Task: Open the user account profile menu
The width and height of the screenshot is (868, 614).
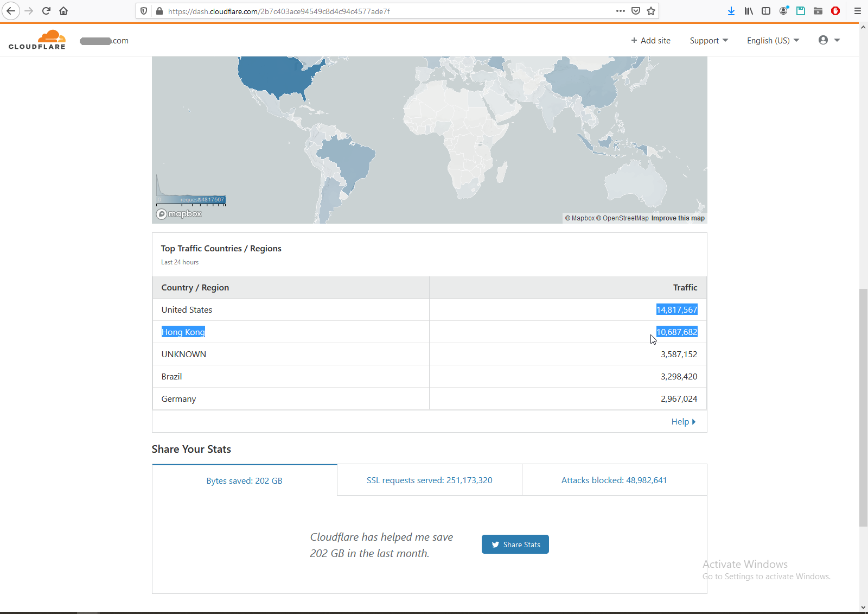Action: tap(829, 40)
